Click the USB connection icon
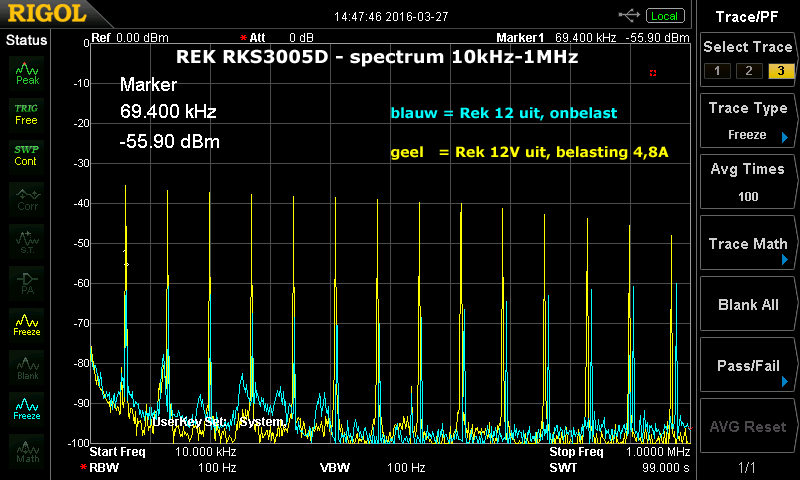Viewport: 800px width, 480px height. [629, 15]
